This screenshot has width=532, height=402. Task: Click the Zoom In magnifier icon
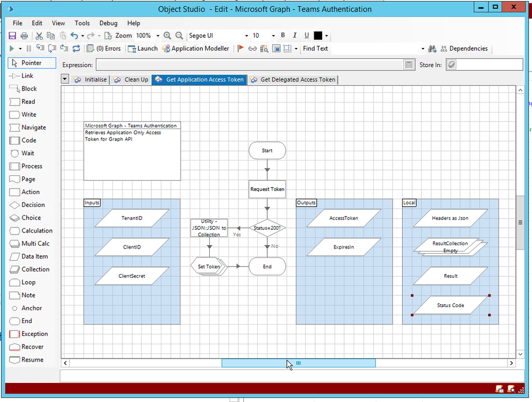point(167,36)
